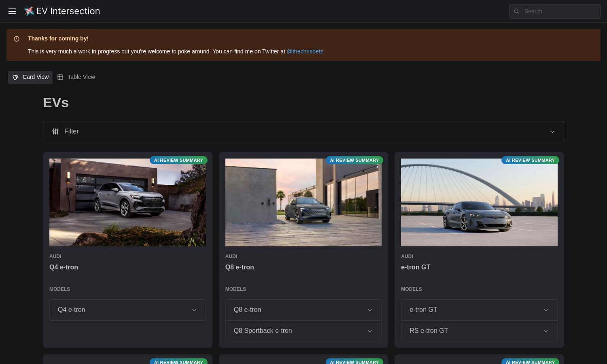This screenshot has width=607, height=364.
Task: Click the Card View cards icon
Action: coord(15,77)
